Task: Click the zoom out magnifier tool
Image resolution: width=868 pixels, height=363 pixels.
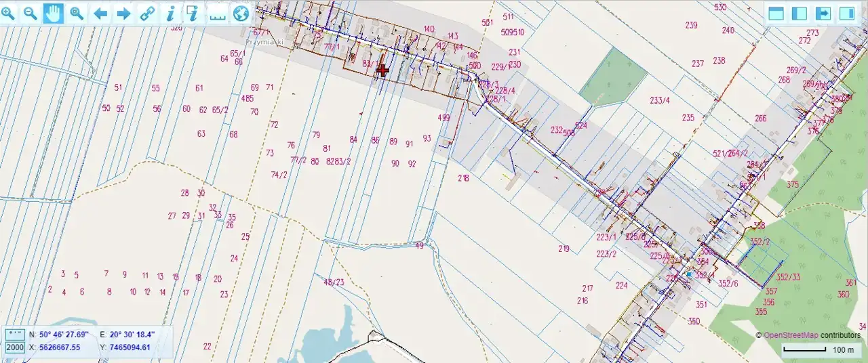Action: click(31, 13)
